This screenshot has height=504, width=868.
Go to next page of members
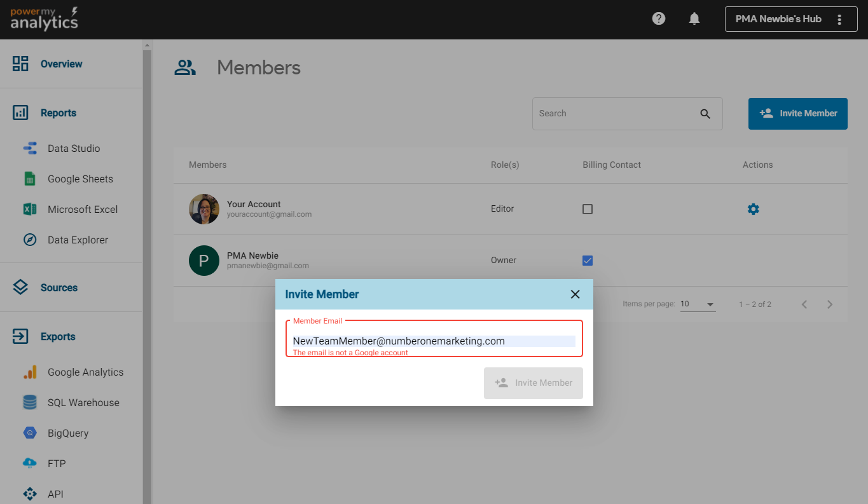pos(829,304)
